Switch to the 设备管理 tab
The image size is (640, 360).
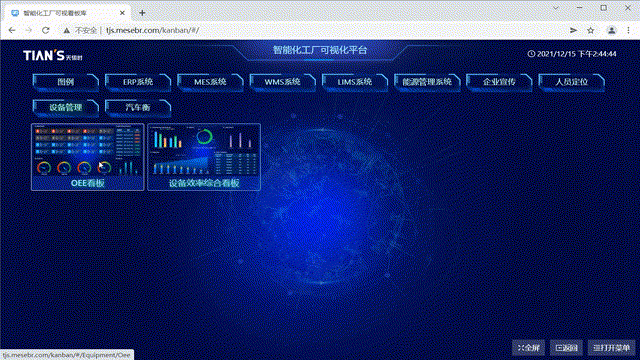(66, 108)
